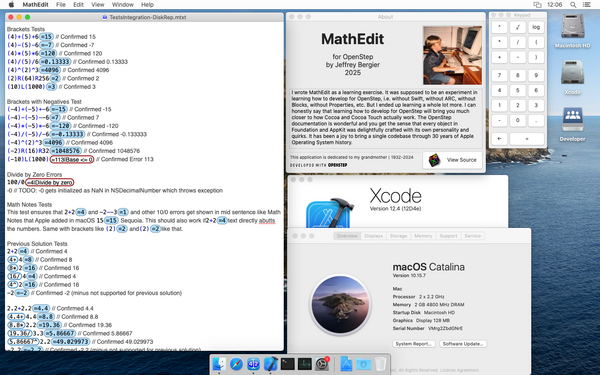Click the equals key on the Keypad
Screen dimensions: 600x375
pyautogui.click(x=527, y=139)
